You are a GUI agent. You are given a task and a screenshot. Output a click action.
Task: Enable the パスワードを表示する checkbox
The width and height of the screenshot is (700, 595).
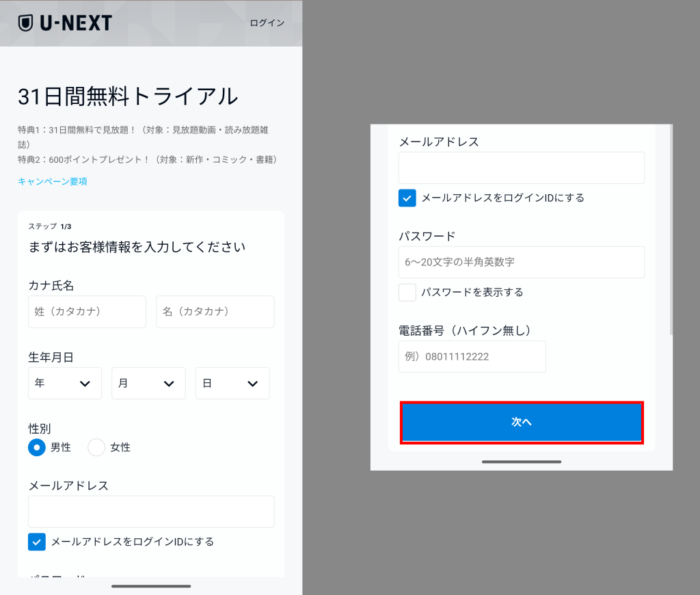(407, 293)
